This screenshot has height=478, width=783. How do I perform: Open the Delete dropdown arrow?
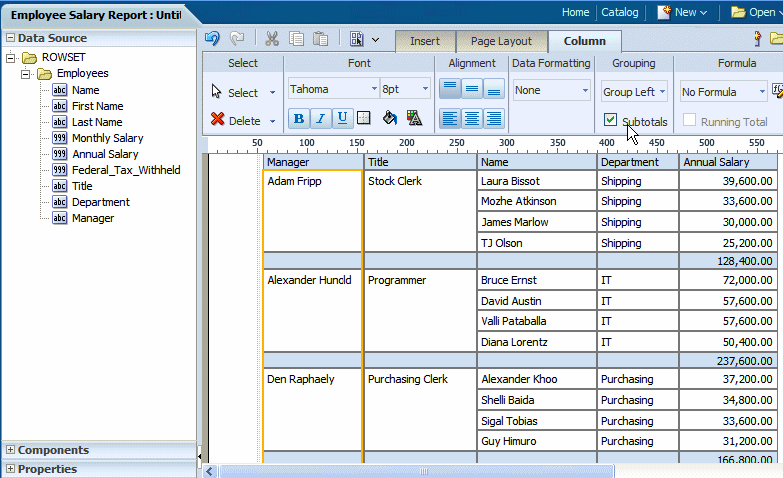tap(273, 121)
